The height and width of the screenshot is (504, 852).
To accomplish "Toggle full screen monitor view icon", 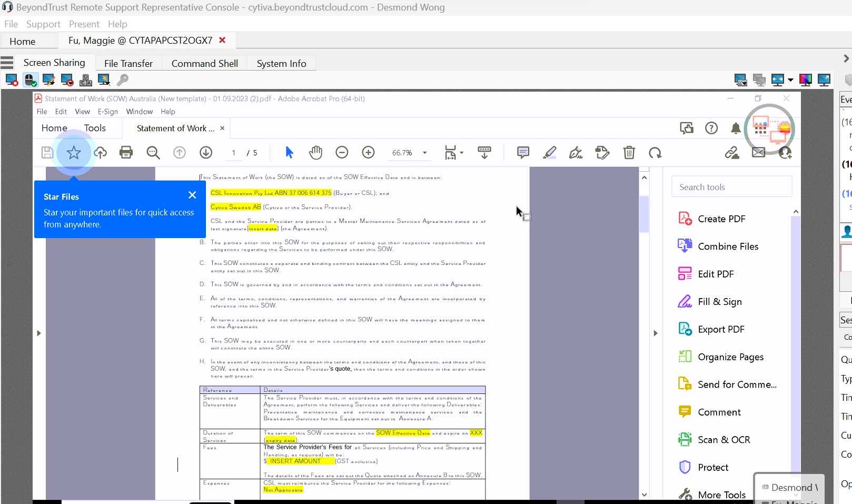I will click(824, 80).
